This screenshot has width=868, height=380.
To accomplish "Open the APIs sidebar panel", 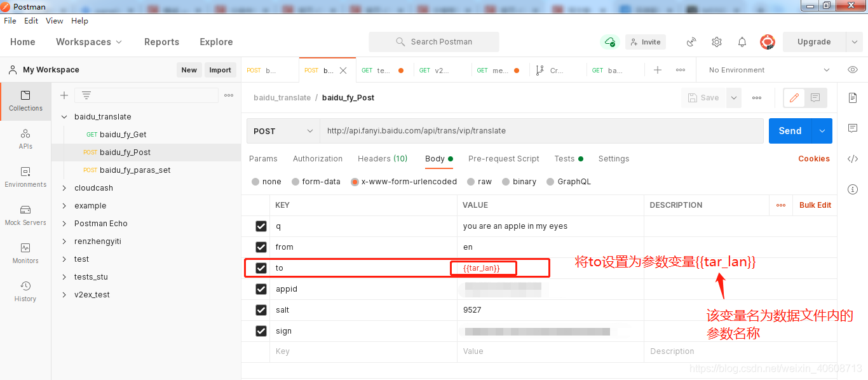I will 25,139.
